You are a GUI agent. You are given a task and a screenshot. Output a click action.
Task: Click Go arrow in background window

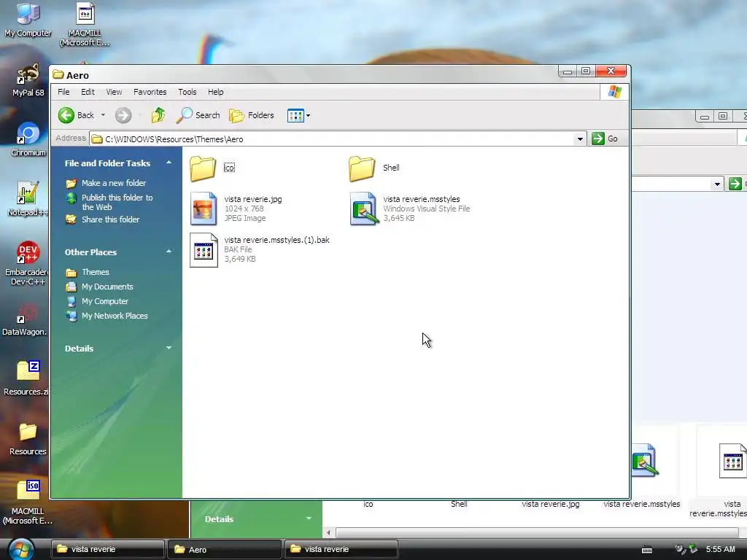(x=735, y=183)
